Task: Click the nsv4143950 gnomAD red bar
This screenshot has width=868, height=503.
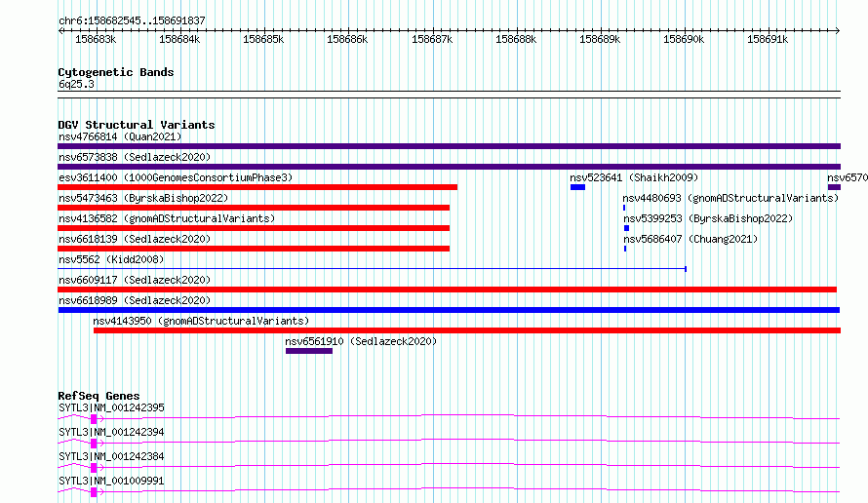Action: [467, 330]
